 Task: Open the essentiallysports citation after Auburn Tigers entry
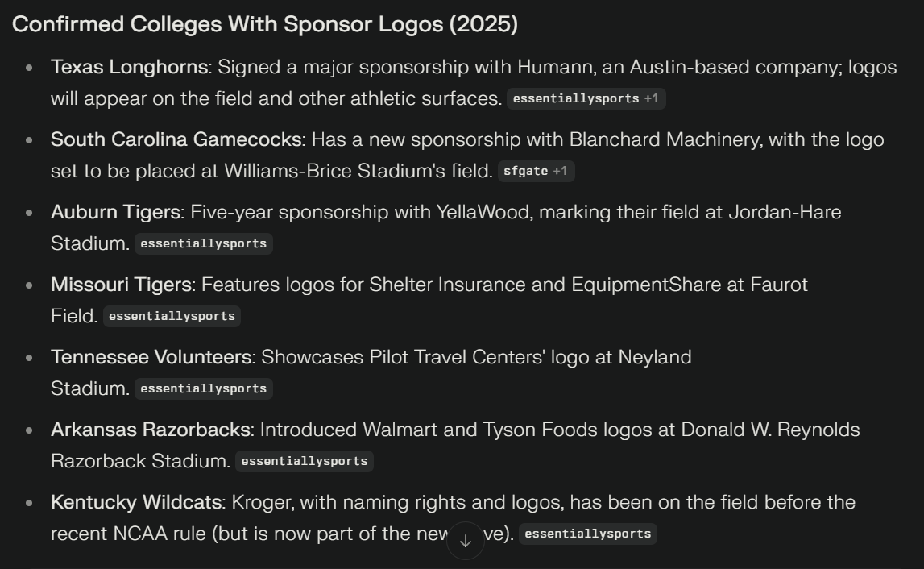pyautogui.click(x=203, y=243)
